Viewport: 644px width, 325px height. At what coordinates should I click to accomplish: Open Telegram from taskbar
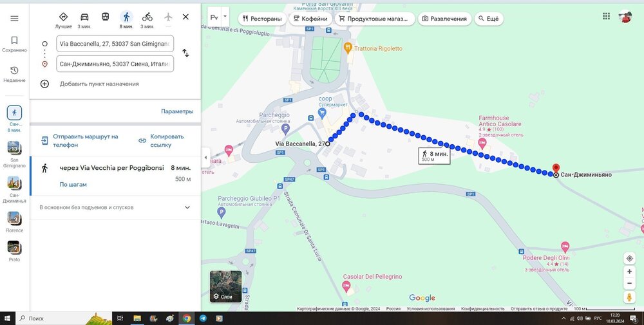(x=203, y=318)
